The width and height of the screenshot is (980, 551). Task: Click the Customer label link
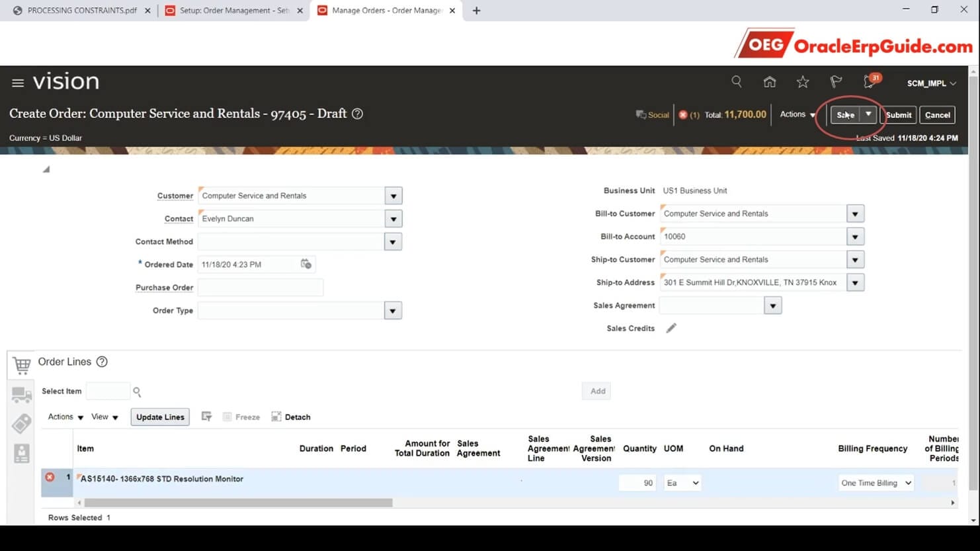click(175, 196)
